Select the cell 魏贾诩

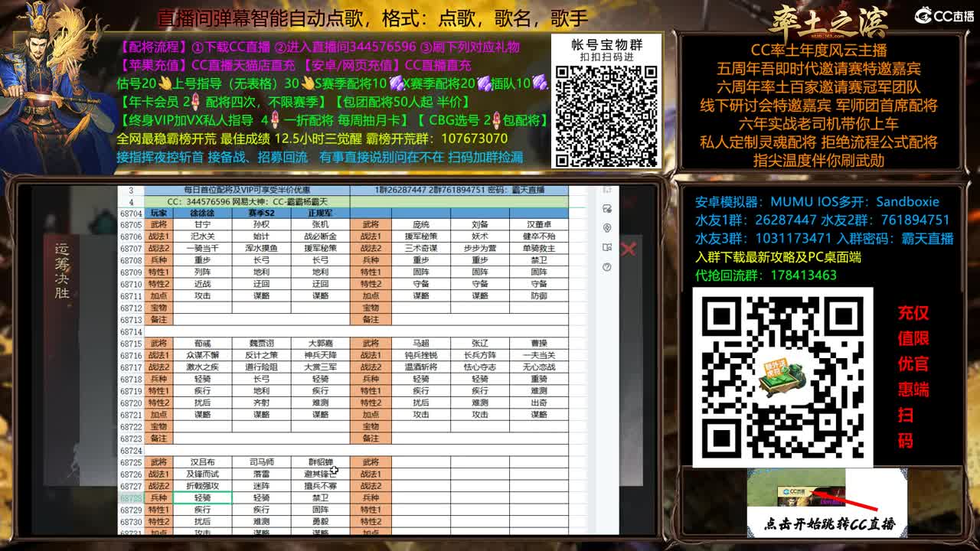point(261,344)
